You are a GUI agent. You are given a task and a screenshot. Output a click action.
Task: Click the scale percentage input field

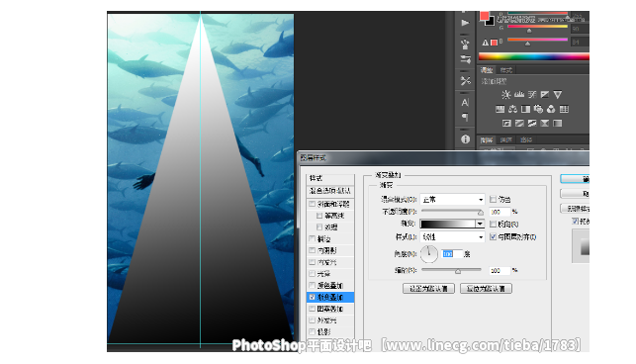pos(500,270)
